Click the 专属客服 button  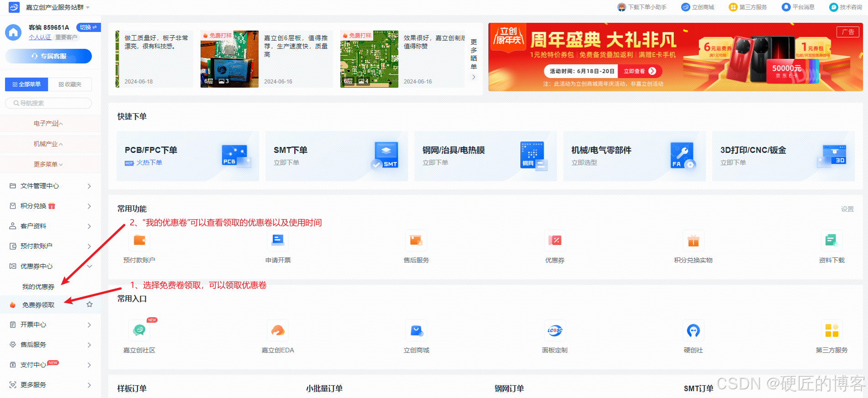[x=48, y=56]
